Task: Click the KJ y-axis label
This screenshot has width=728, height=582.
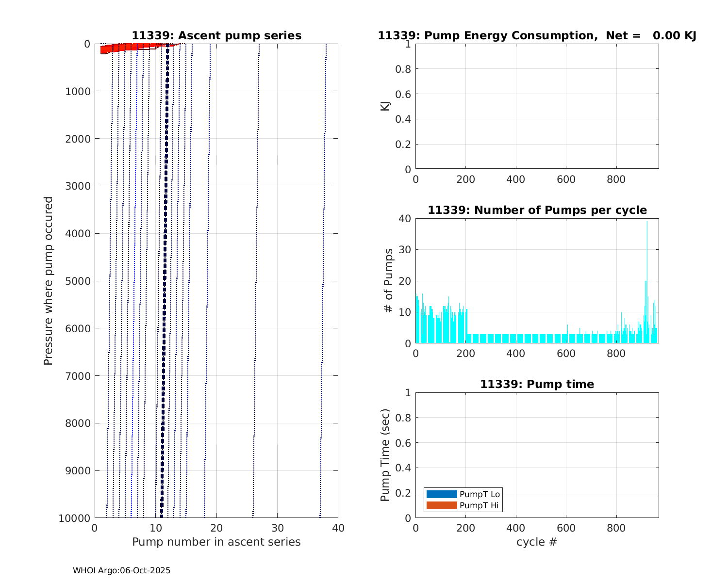Action: tap(385, 106)
